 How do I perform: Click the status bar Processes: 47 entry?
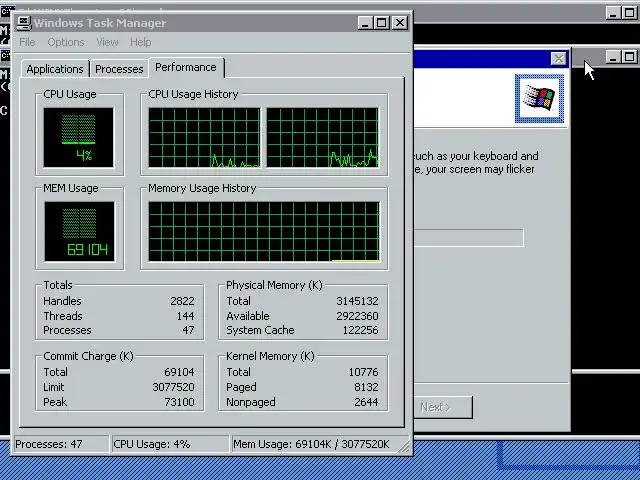61,444
